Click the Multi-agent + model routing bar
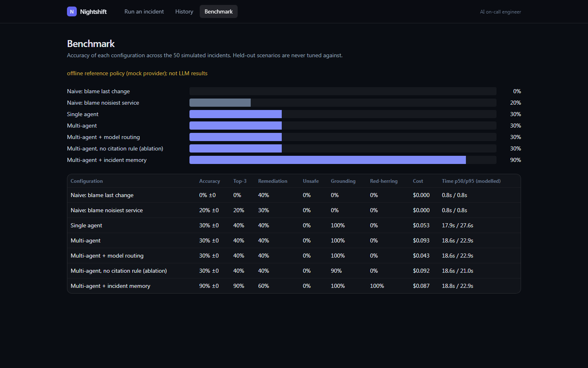Screen dimensions: 588x368 point(236,137)
